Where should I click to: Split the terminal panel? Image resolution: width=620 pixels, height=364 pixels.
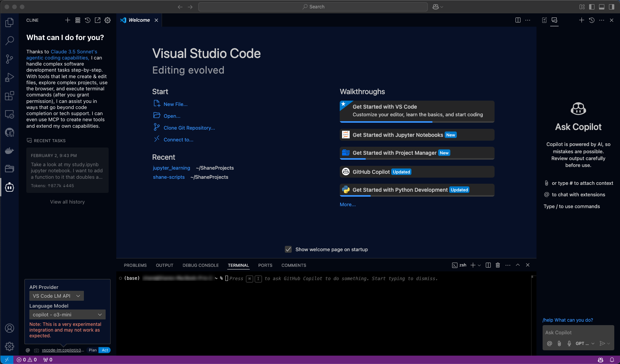click(x=488, y=265)
